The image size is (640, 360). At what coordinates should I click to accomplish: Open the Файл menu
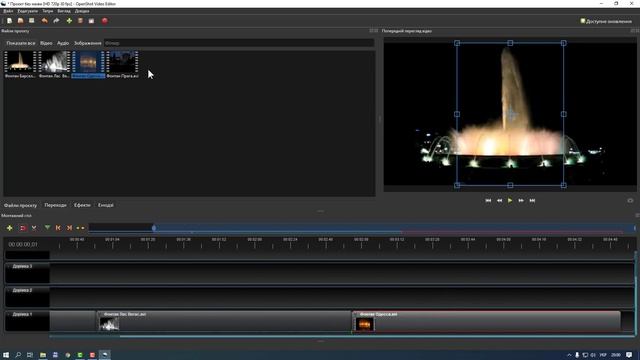[8, 11]
